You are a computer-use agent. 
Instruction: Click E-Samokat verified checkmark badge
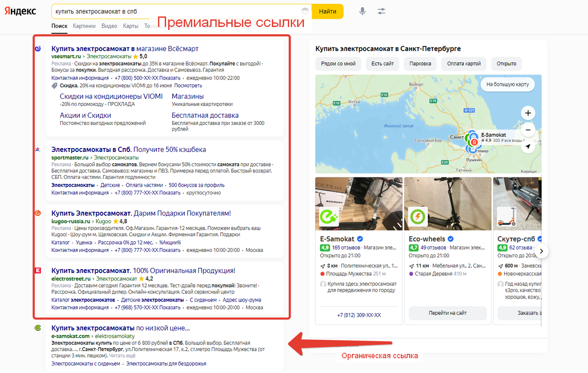[x=360, y=239]
